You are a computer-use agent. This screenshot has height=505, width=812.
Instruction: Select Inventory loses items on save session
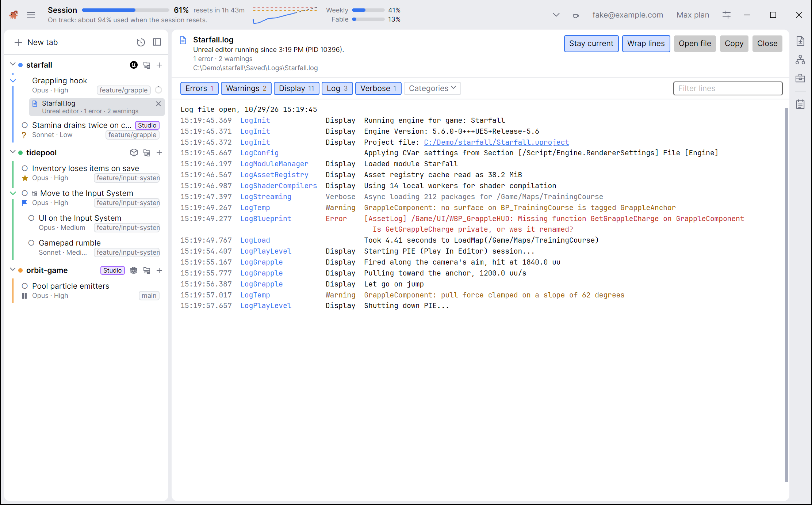(90, 173)
